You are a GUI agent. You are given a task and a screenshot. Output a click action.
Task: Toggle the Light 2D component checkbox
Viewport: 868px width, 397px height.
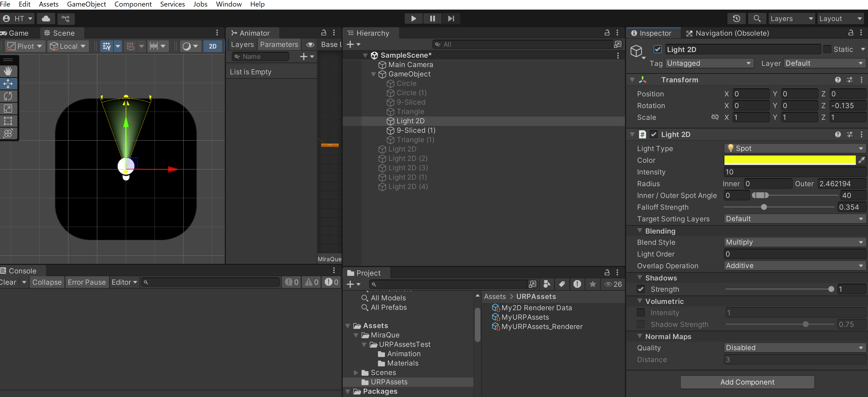pyautogui.click(x=654, y=134)
